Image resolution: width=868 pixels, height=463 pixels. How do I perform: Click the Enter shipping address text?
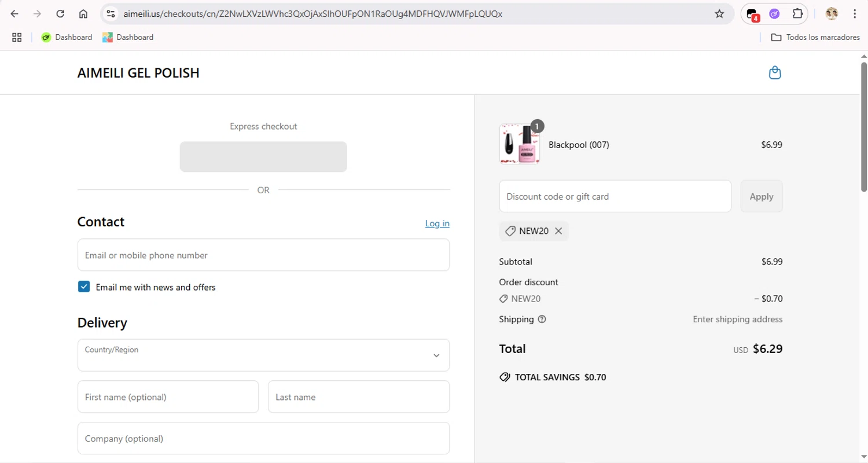738,319
